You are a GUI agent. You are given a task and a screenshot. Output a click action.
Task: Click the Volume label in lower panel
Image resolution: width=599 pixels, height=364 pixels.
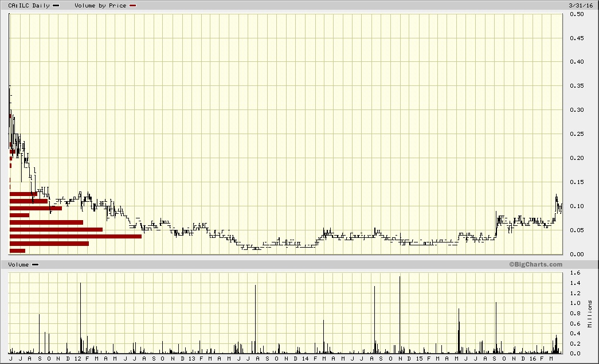point(18,264)
